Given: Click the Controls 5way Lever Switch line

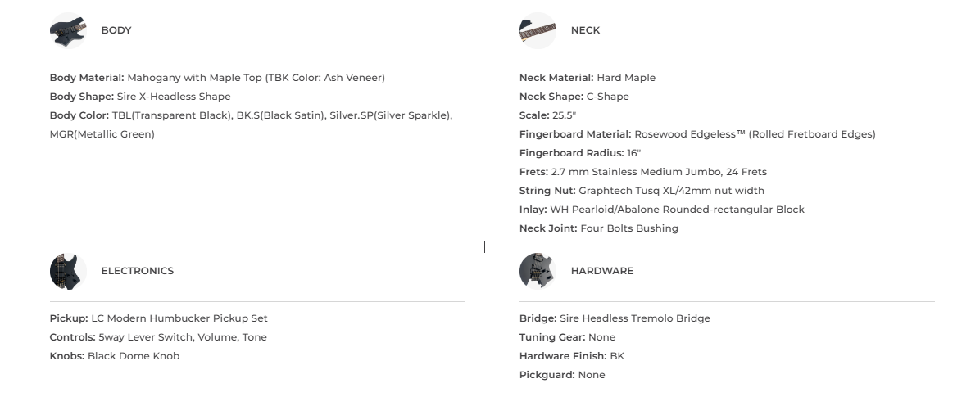Looking at the screenshot, I should (158, 337).
